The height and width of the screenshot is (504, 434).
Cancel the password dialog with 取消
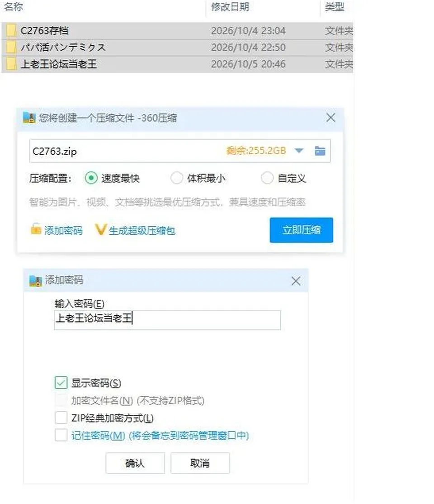200,463
